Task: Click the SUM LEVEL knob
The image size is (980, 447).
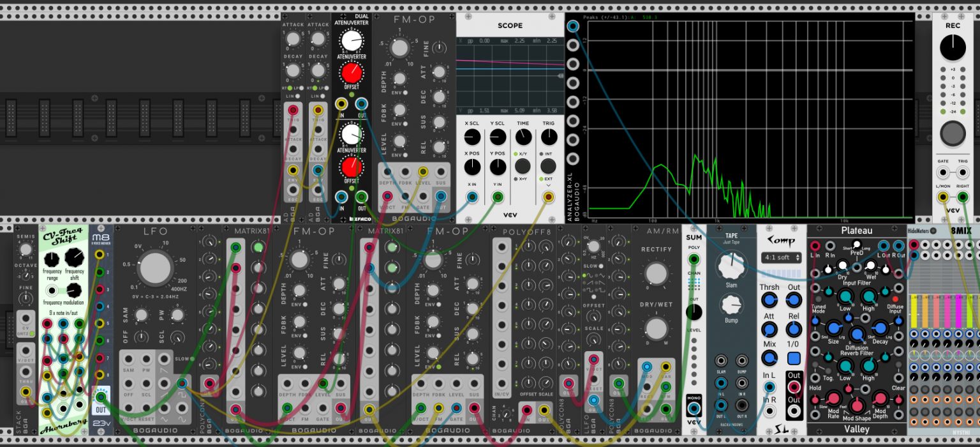Action: click(x=694, y=312)
